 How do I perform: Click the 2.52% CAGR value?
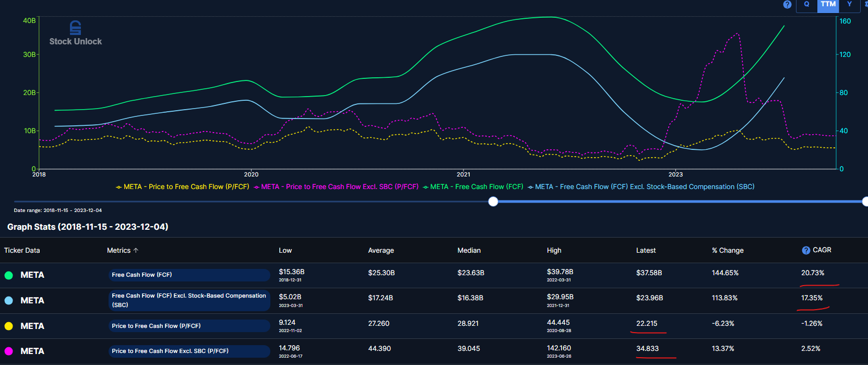(811, 349)
